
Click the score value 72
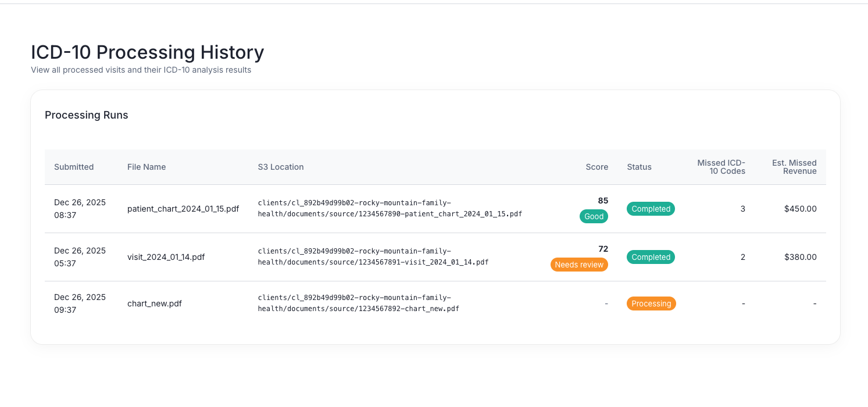pyautogui.click(x=603, y=249)
